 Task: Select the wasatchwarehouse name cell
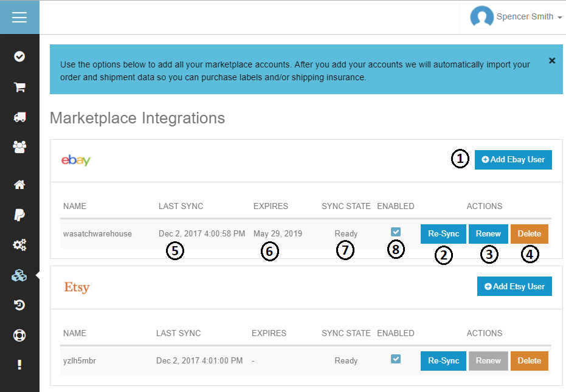click(97, 234)
